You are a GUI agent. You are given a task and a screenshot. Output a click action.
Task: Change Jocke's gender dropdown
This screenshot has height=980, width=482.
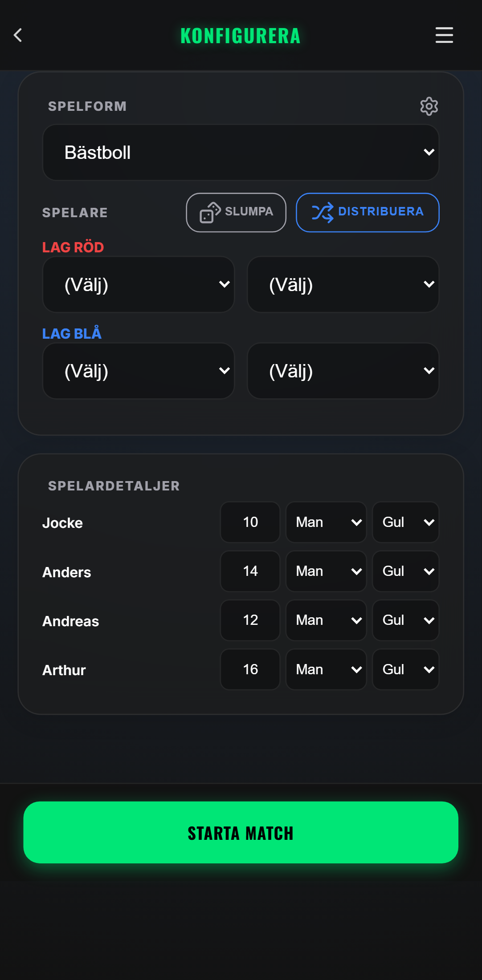[326, 522]
